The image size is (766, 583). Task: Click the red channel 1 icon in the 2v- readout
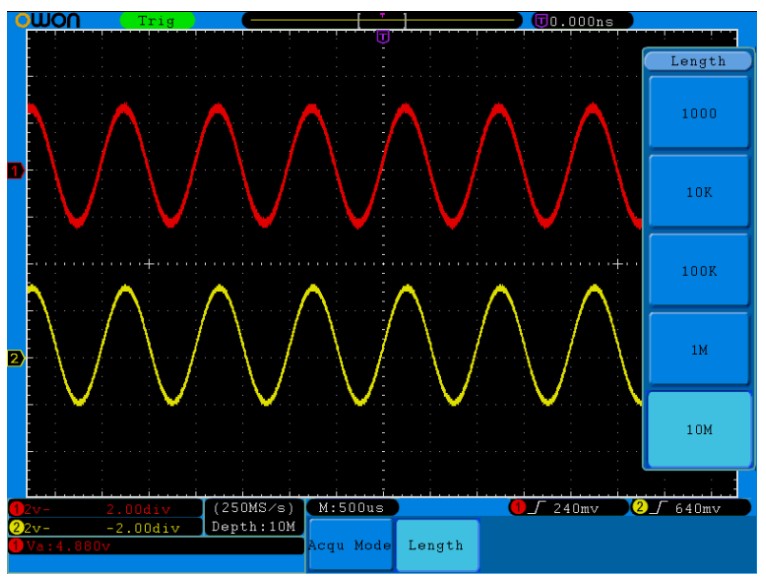click(17, 509)
